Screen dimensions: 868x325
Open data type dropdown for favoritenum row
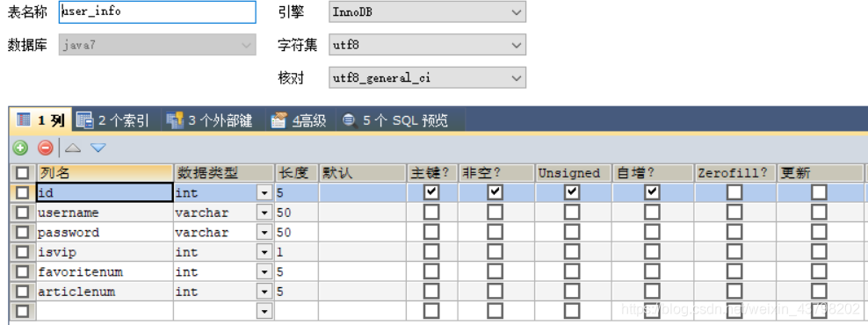tap(264, 271)
